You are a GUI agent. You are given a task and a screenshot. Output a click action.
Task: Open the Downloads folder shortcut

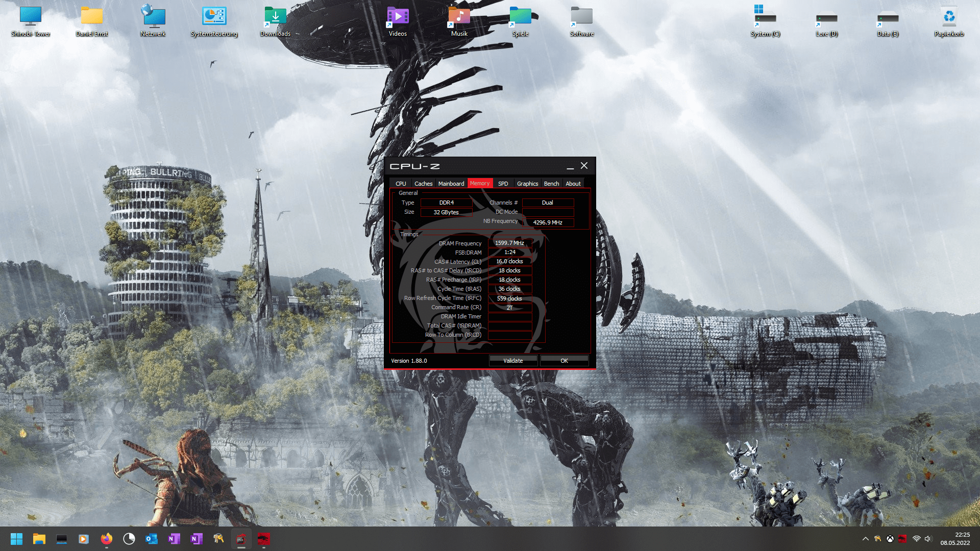(275, 21)
